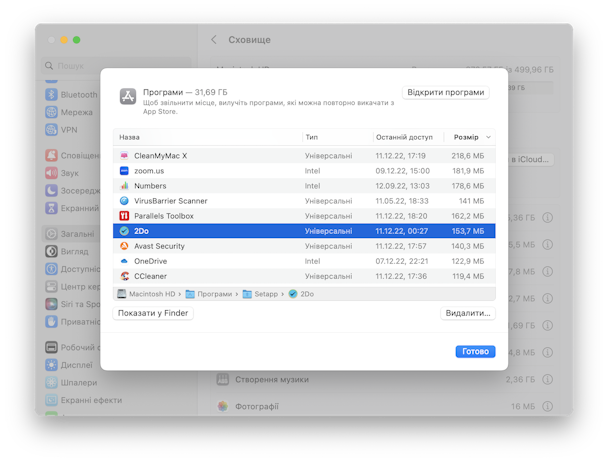The height and width of the screenshot is (462, 608).
Task: Click Показати у Finder button
Action: coord(153,313)
